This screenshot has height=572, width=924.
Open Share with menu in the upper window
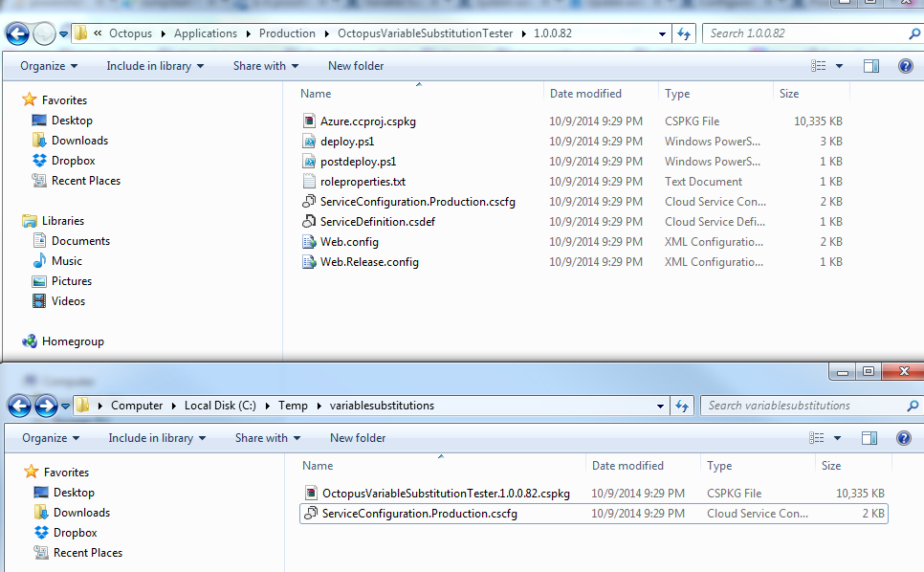coord(266,66)
